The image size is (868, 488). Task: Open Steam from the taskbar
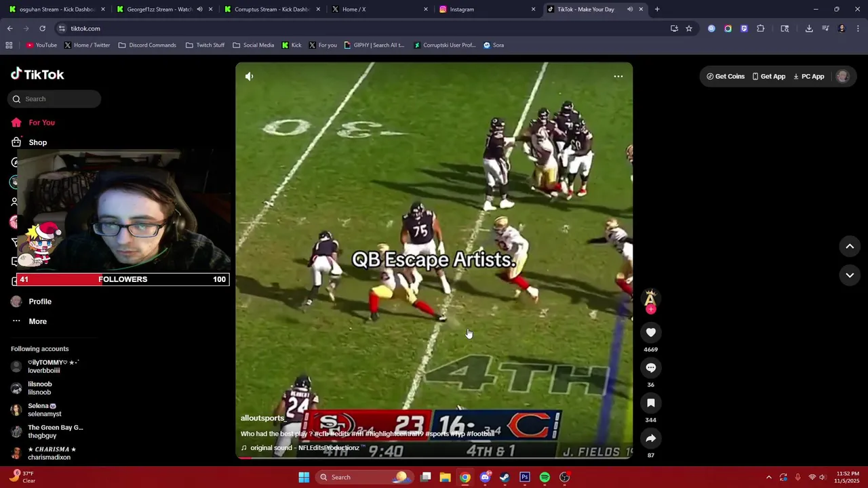coord(505,477)
